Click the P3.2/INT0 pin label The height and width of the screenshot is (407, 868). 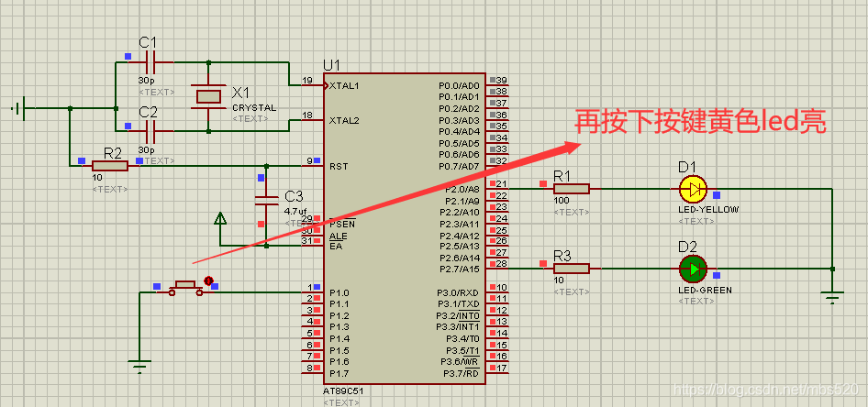click(457, 315)
